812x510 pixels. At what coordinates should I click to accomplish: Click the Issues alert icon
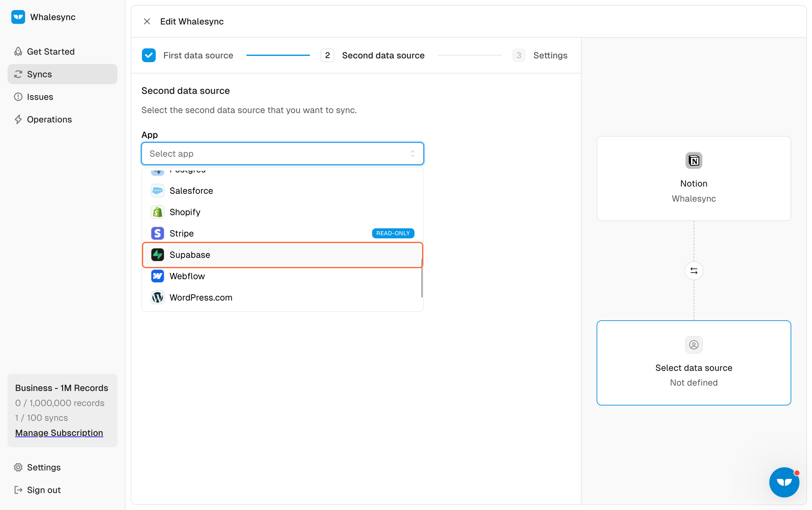(18, 97)
